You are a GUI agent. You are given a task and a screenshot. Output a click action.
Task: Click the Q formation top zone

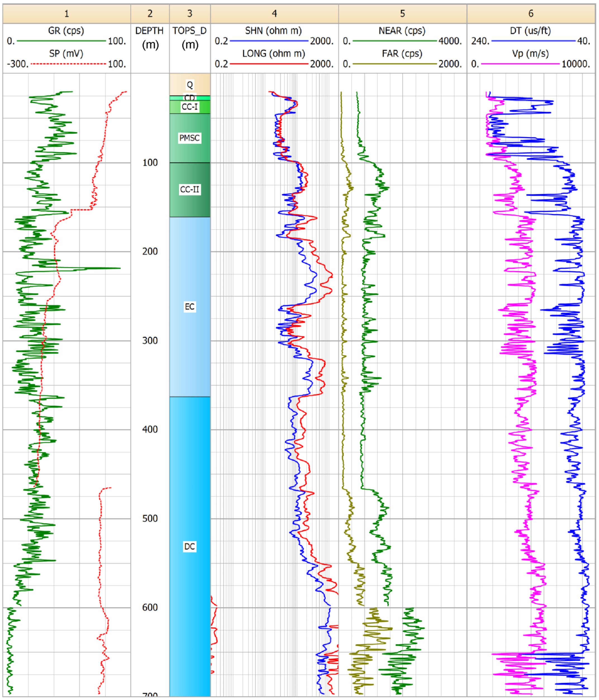tap(190, 85)
